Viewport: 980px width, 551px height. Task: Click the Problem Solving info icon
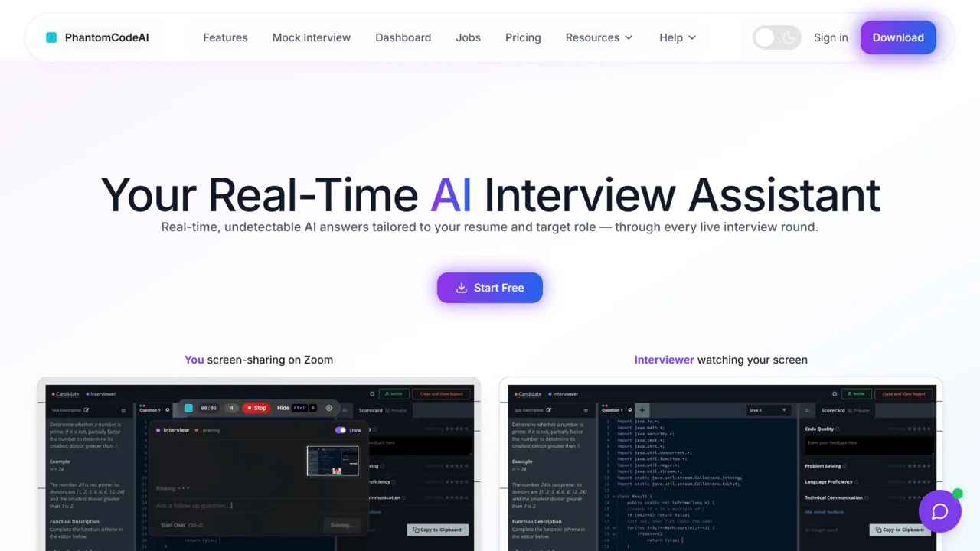(x=844, y=466)
